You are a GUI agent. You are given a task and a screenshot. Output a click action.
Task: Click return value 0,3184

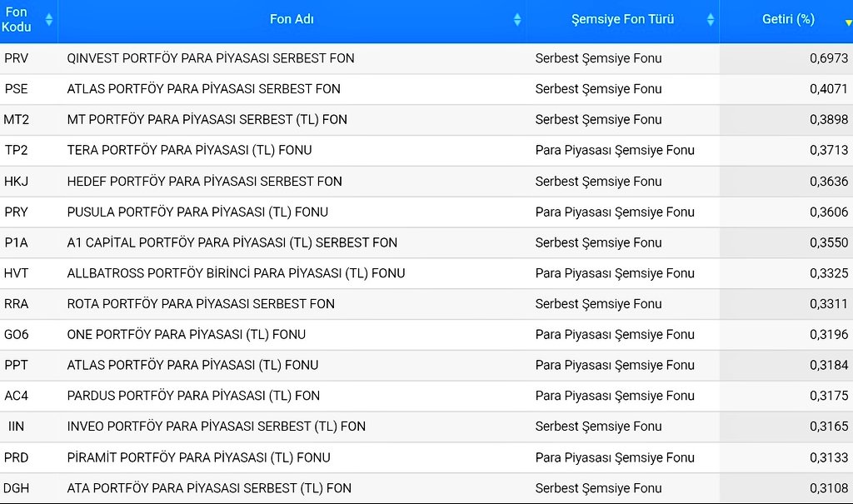(829, 365)
